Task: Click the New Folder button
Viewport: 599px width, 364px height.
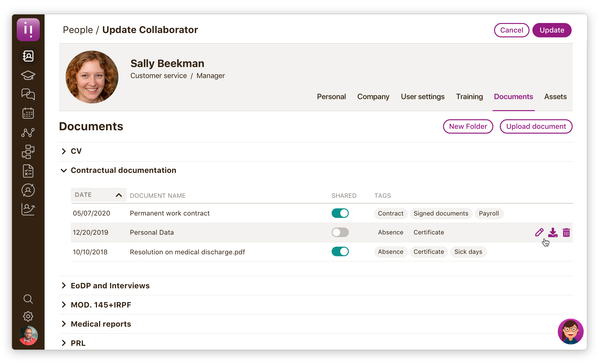Action: 468,126
